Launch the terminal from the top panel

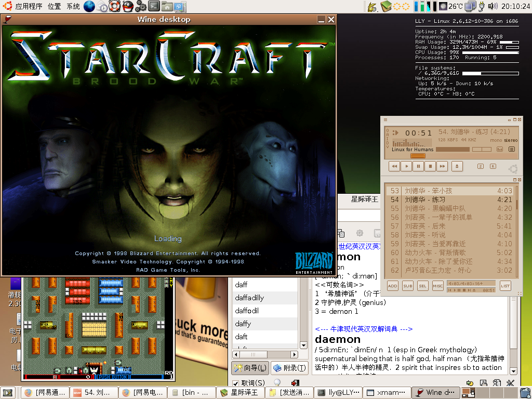pyautogui.click(x=154, y=6)
